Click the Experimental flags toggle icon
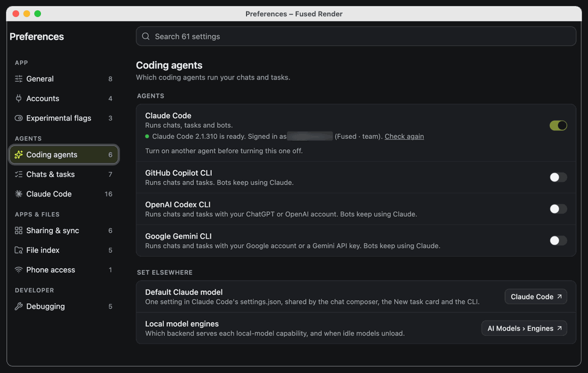The image size is (588, 373). coord(19,118)
